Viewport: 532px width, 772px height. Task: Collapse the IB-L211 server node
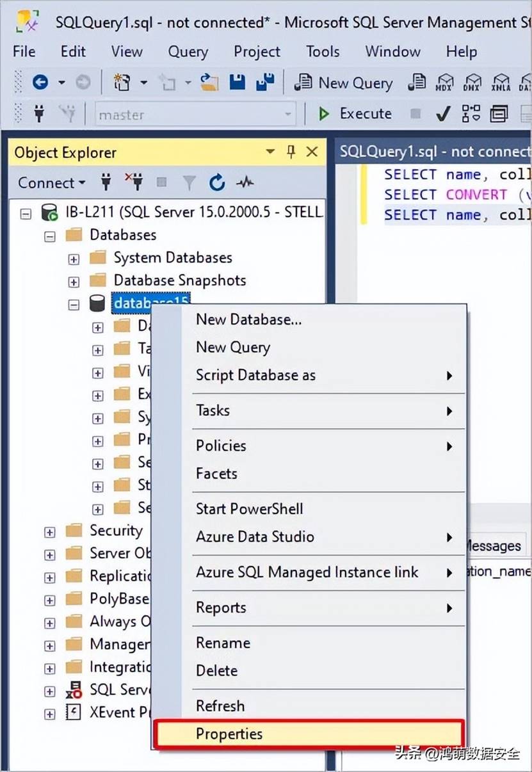26,213
